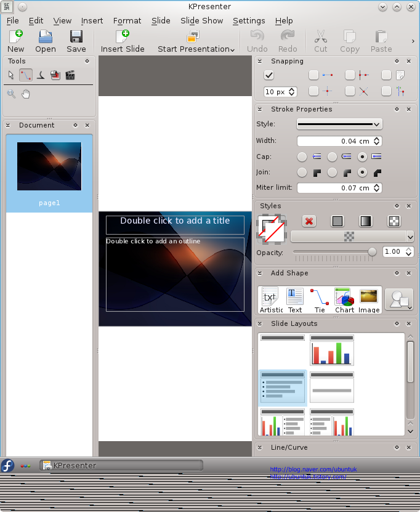420x512 pixels.
Task: Open the Format menu
Action: coord(127,20)
